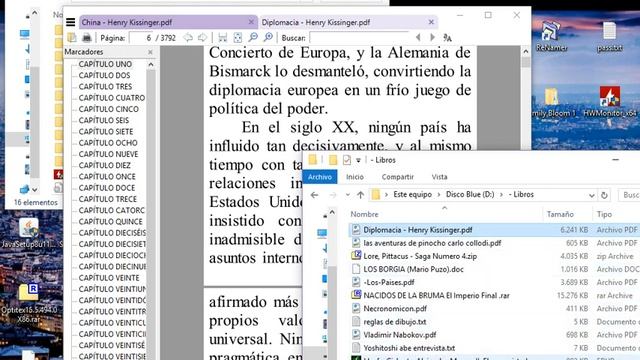This screenshot has width=640, height=360.
Task: Open bookmark CAPÍTULO ONCE
Action: pyautogui.click(x=107, y=176)
